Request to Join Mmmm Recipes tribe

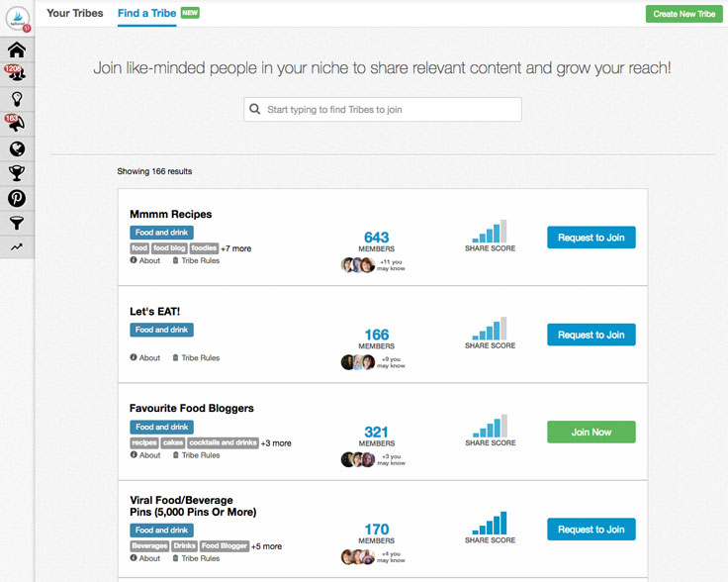(x=591, y=238)
